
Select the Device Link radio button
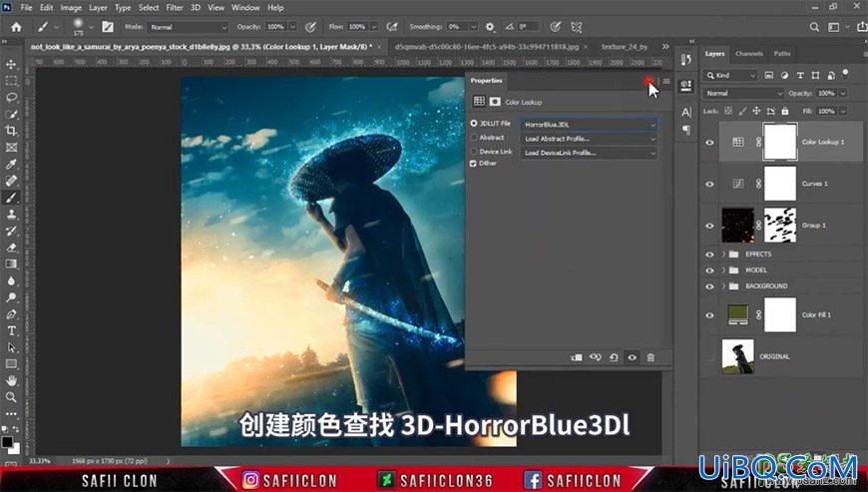pos(474,151)
